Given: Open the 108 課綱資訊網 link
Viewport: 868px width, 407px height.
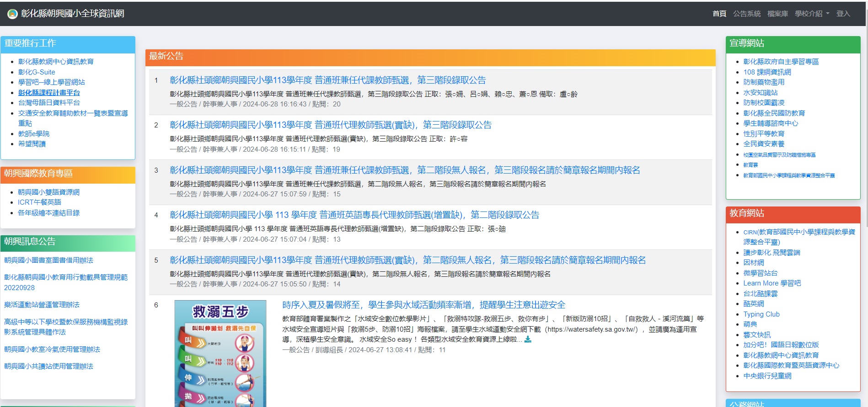Looking at the screenshot, I should [x=767, y=72].
